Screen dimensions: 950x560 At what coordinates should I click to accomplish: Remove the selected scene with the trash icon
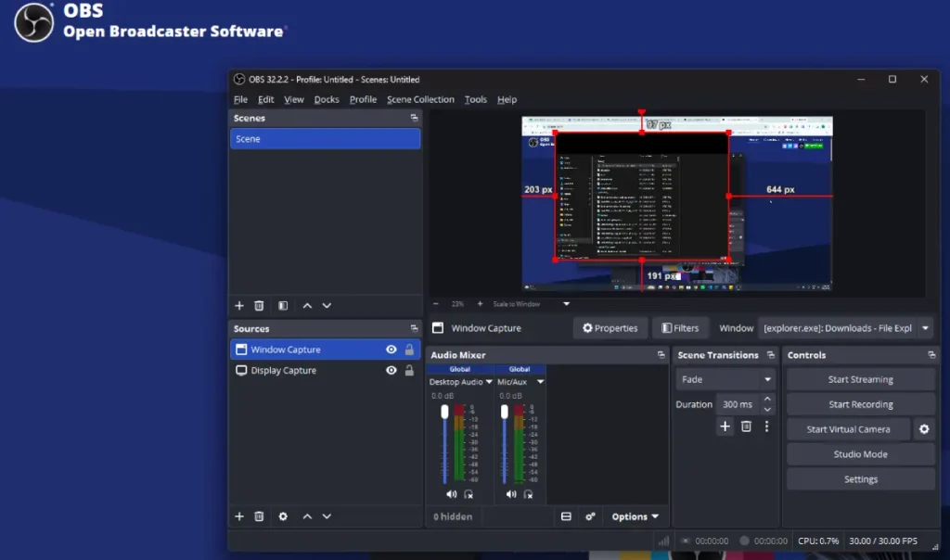(x=259, y=306)
